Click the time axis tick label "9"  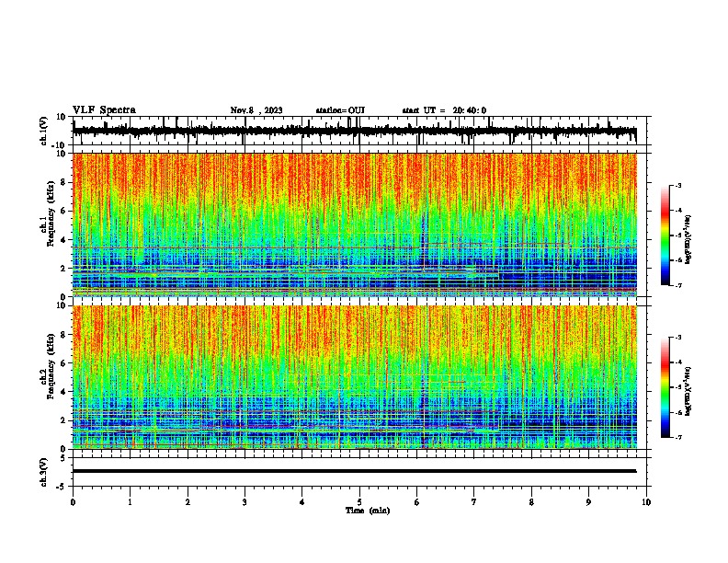(x=588, y=502)
